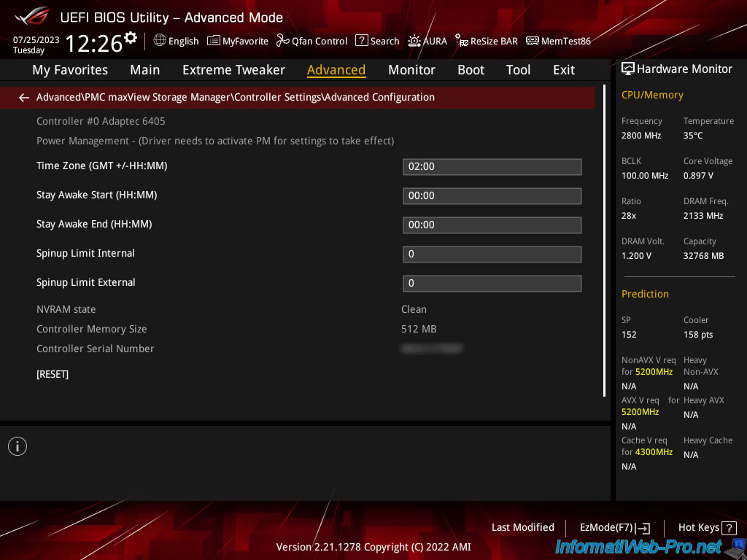Click the English language globe icon
The image size is (747, 560).
coord(160,41)
